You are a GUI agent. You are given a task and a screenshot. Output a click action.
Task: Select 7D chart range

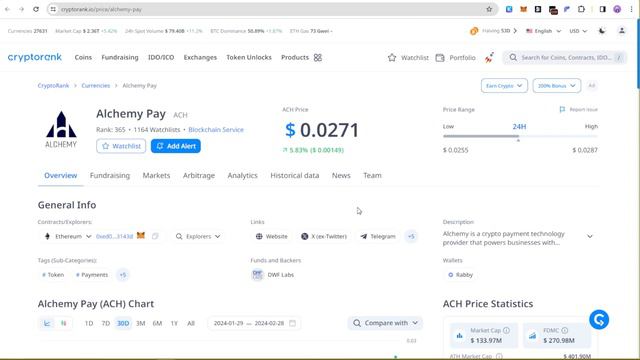pos(106,323)
